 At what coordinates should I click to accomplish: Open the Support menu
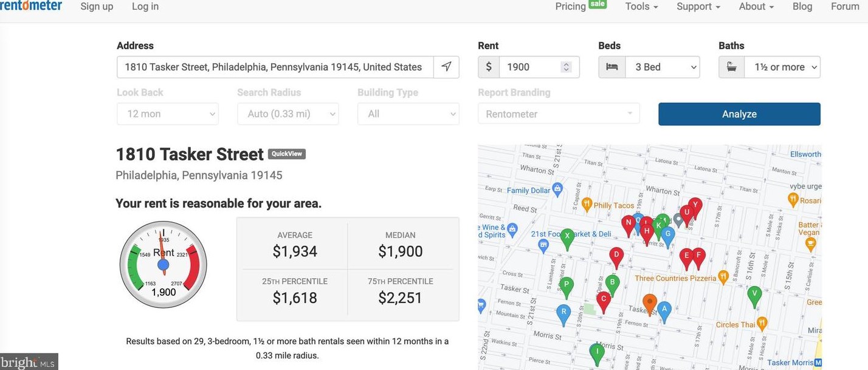coord(698,7)
